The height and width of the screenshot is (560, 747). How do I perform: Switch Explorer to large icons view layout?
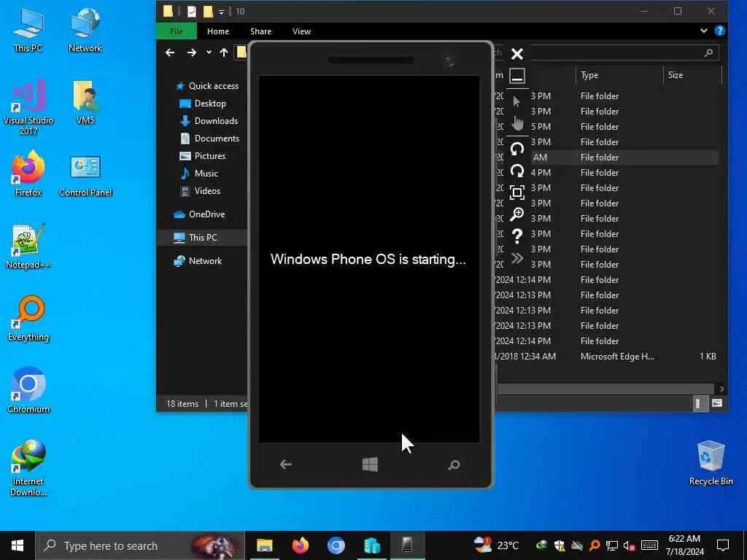[717, 404]
